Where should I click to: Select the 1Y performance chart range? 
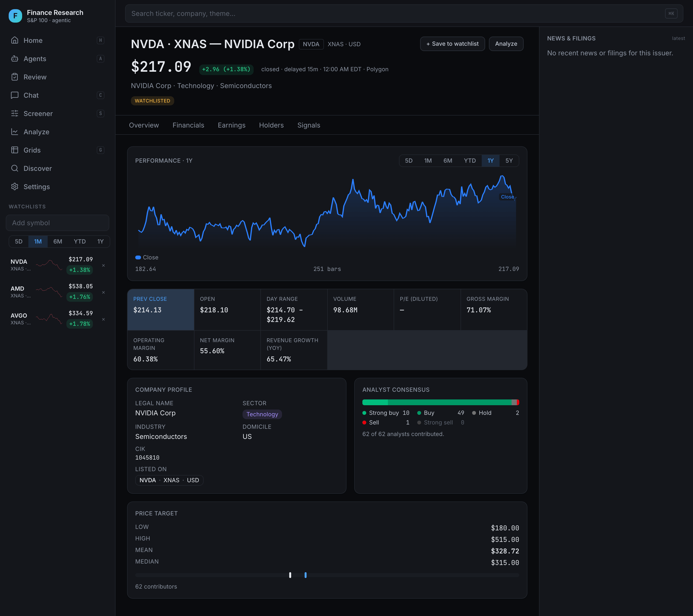point(491,161)
